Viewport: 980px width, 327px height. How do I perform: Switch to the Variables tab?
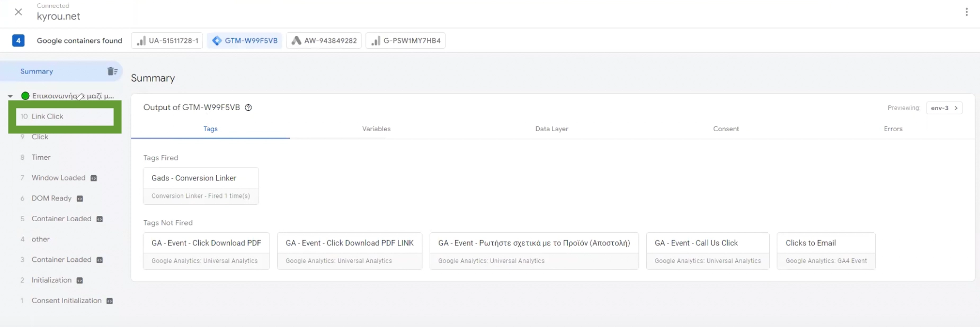pyautogui.click(x=377, y=129)
